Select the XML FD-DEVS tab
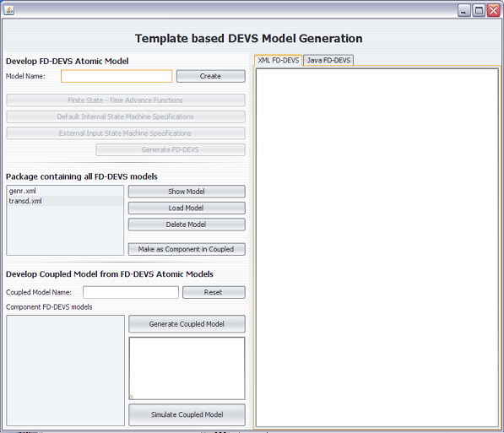This screenshot has height=433, width=504. (x=279, y=60)
